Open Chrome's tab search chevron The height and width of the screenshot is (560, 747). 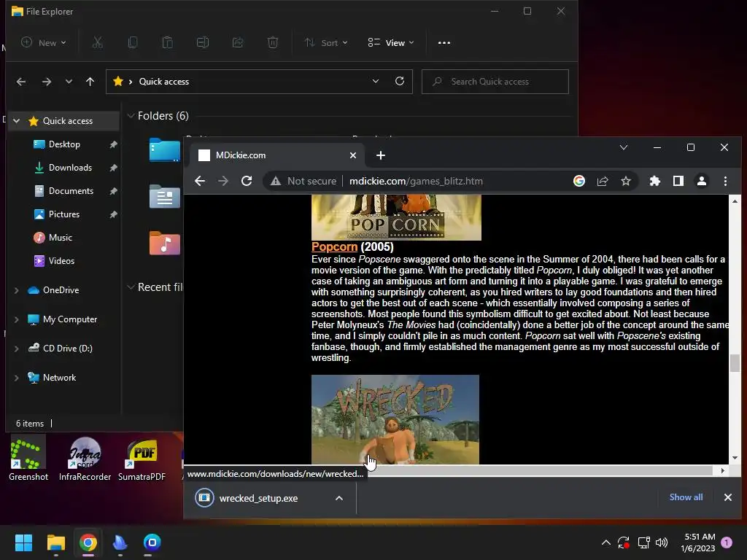pos(623,147)
